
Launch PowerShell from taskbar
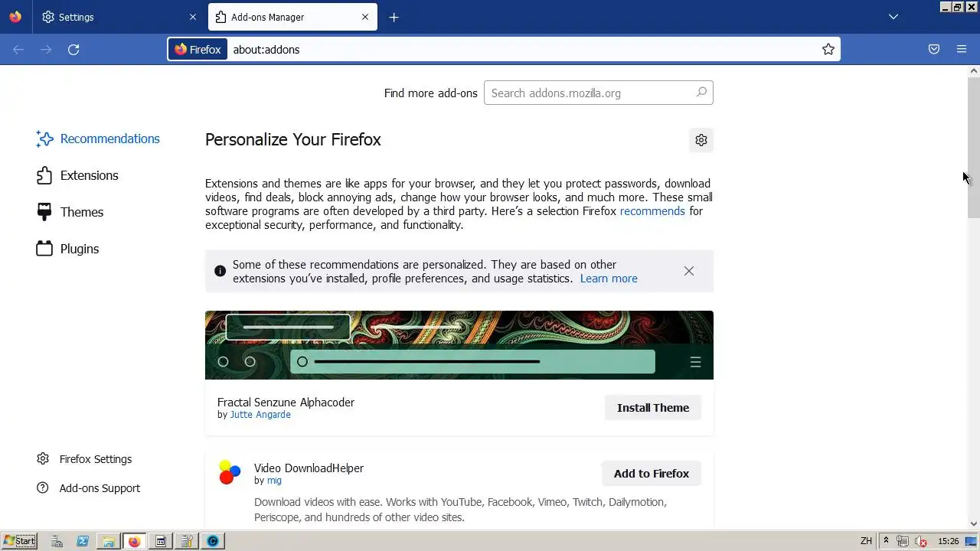pyautogui.click(x=83, y=541)
